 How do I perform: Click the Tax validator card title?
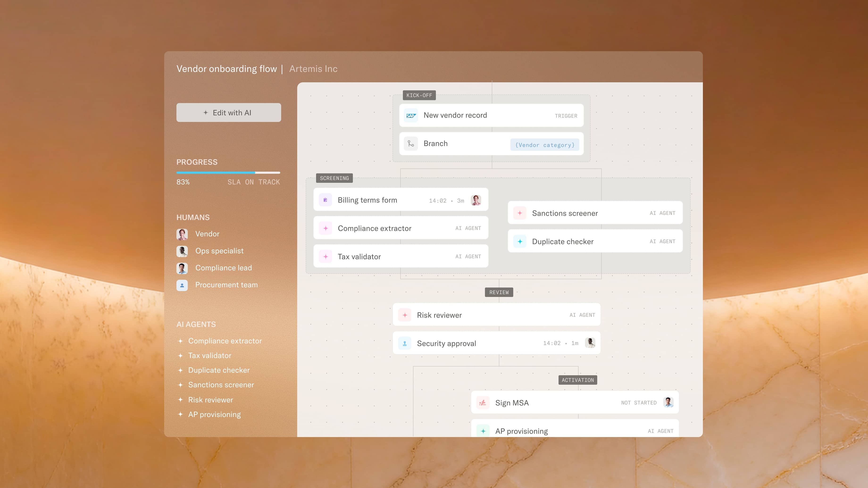[x=359, y=257]
